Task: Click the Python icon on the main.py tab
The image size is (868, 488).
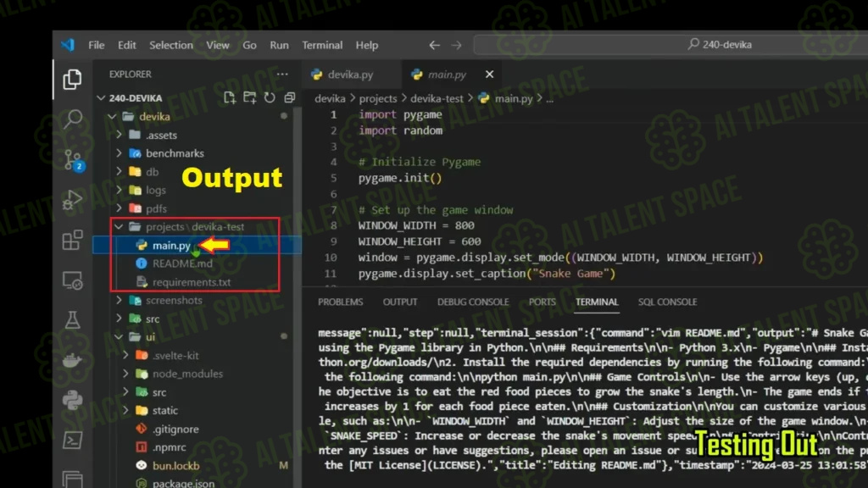Action: [417, 75]
